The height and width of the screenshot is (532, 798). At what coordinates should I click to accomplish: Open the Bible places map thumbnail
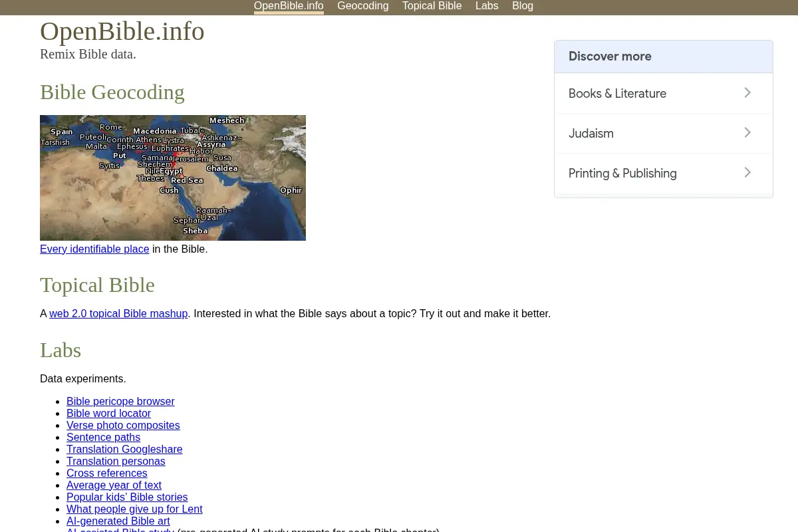(x=173, y=178)
